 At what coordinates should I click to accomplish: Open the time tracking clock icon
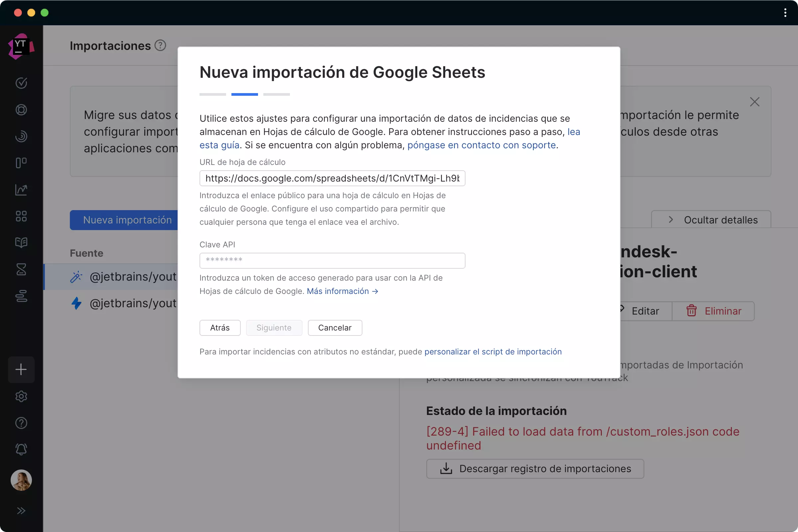click(21, 136)
